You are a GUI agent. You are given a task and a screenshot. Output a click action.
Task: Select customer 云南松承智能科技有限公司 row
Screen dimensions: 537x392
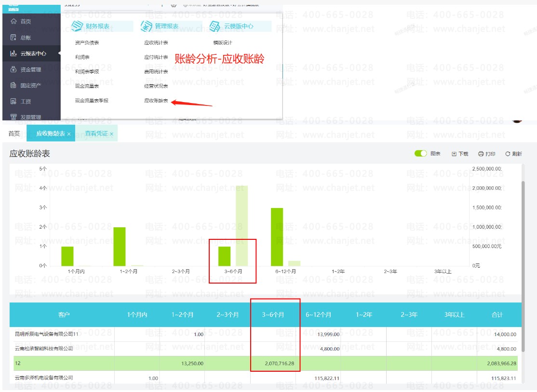click(266, 349)
